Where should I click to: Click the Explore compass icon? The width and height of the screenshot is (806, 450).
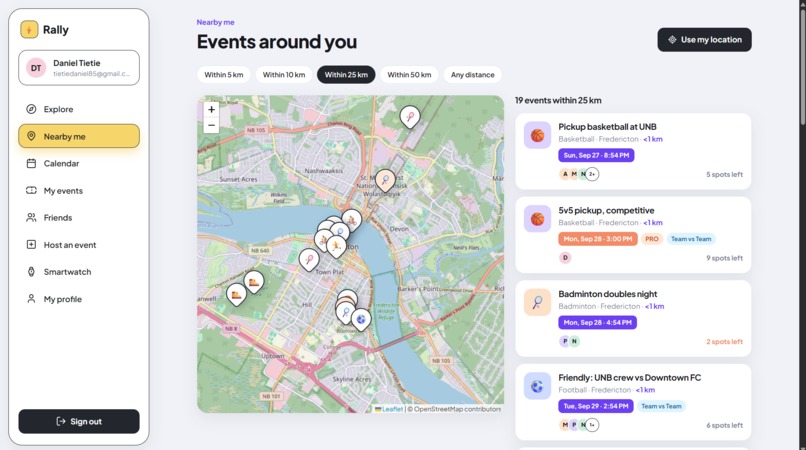click(31, 109)
